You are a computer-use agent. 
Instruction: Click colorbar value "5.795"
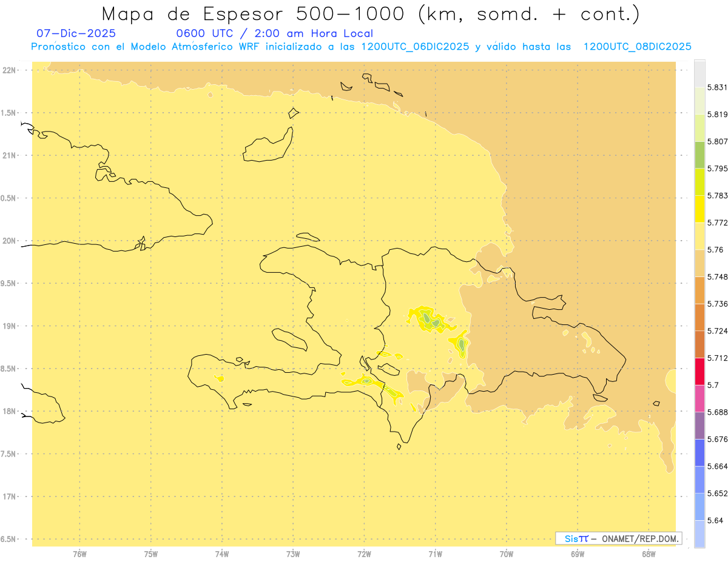717,169
